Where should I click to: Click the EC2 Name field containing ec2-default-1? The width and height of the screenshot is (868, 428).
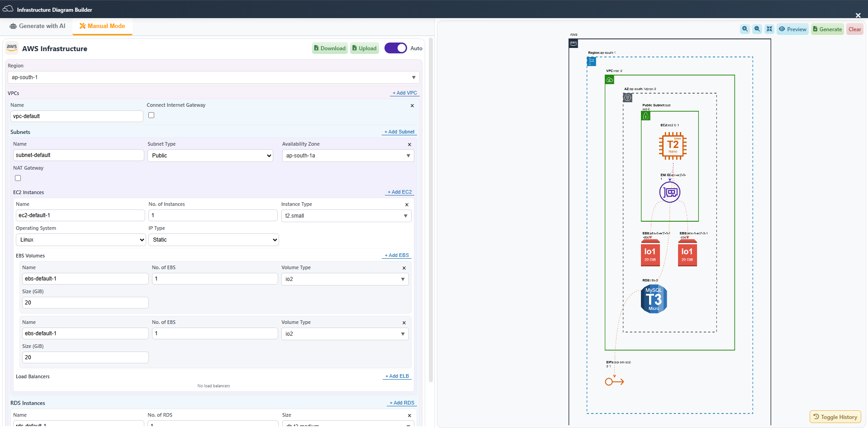(x=80, y=215)
